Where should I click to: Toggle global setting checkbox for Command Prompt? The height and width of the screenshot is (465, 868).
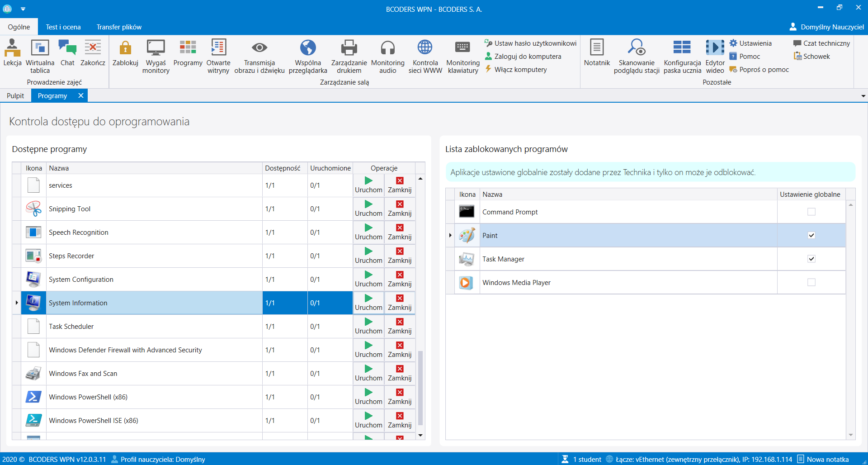tap(811, 212)
